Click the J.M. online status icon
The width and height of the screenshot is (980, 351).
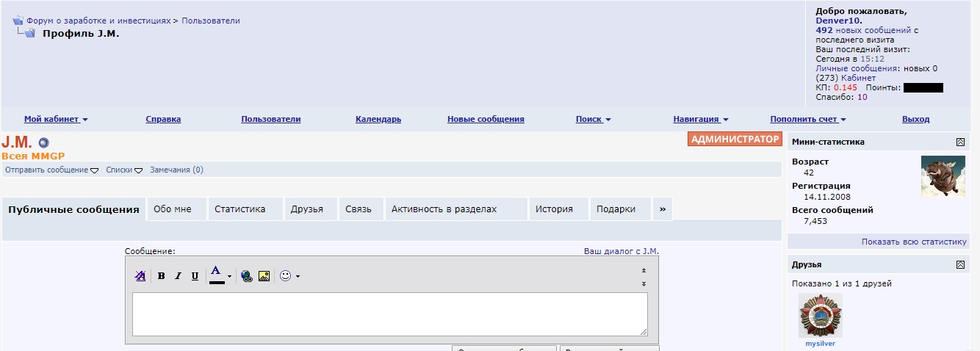43,142
